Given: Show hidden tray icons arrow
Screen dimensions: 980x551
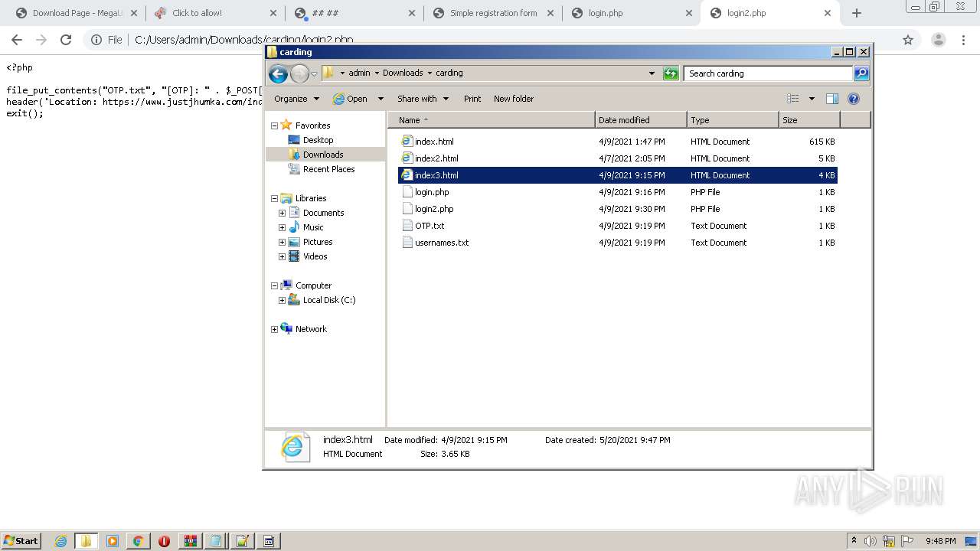Looking at the screenshot, I should coord(854,540).
